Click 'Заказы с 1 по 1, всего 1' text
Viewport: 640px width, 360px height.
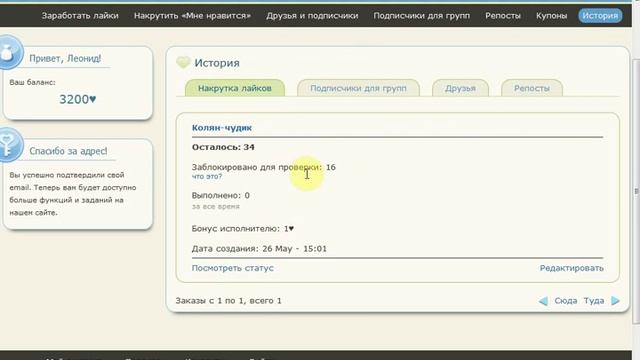(229, 301)
